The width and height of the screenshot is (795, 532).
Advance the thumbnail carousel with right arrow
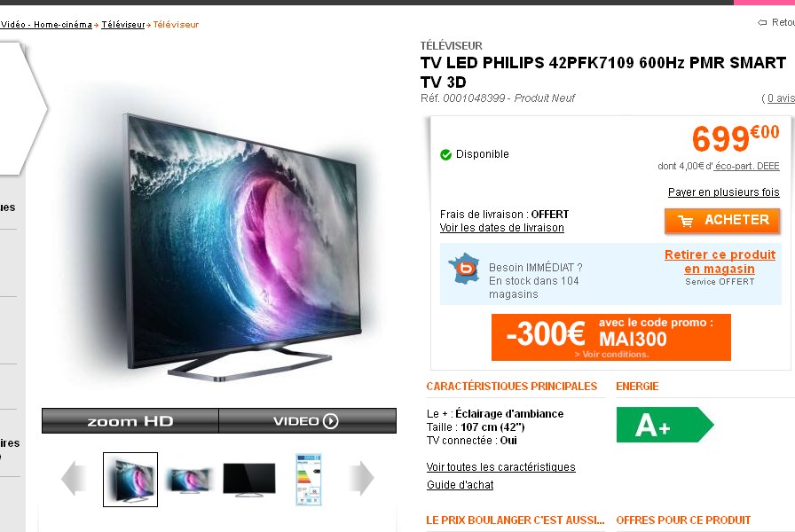(361, 478)
